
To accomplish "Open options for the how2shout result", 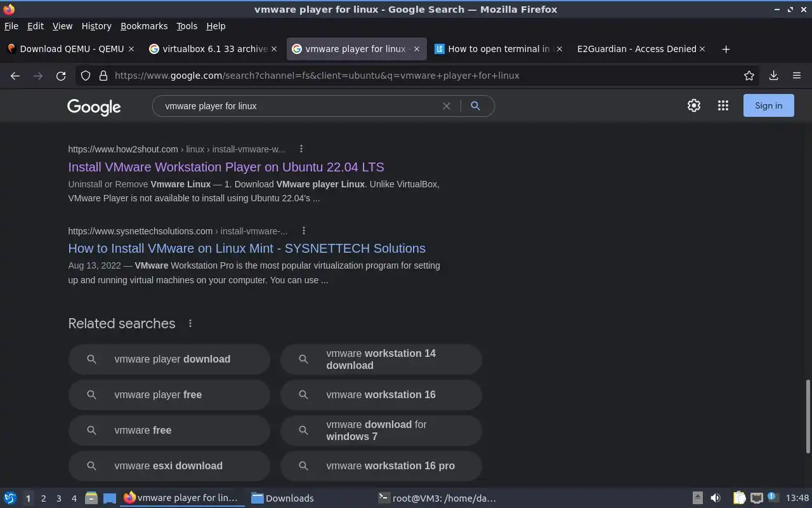I will 301,149.
